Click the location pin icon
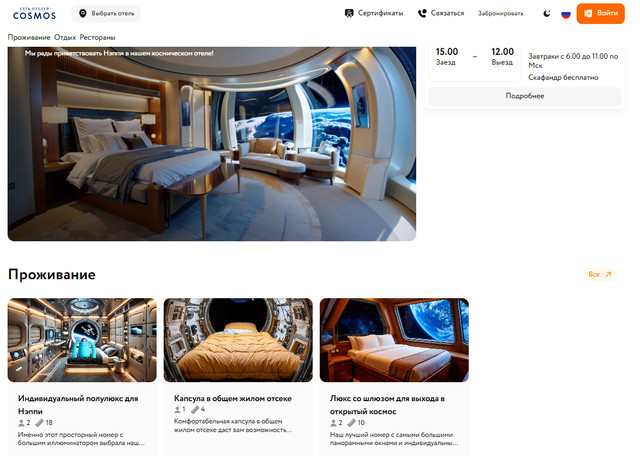640x456 pixels. click(82, 13)
